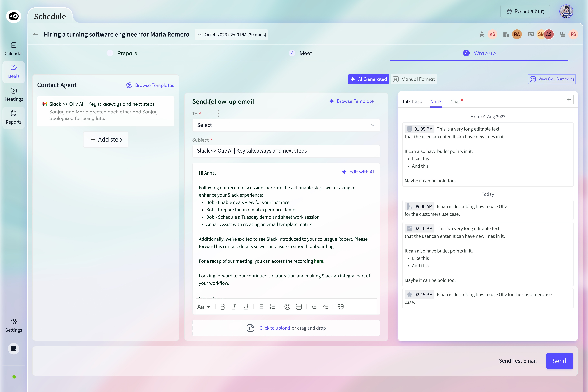
Task: Click the crown icon in header
Action: 562,34
